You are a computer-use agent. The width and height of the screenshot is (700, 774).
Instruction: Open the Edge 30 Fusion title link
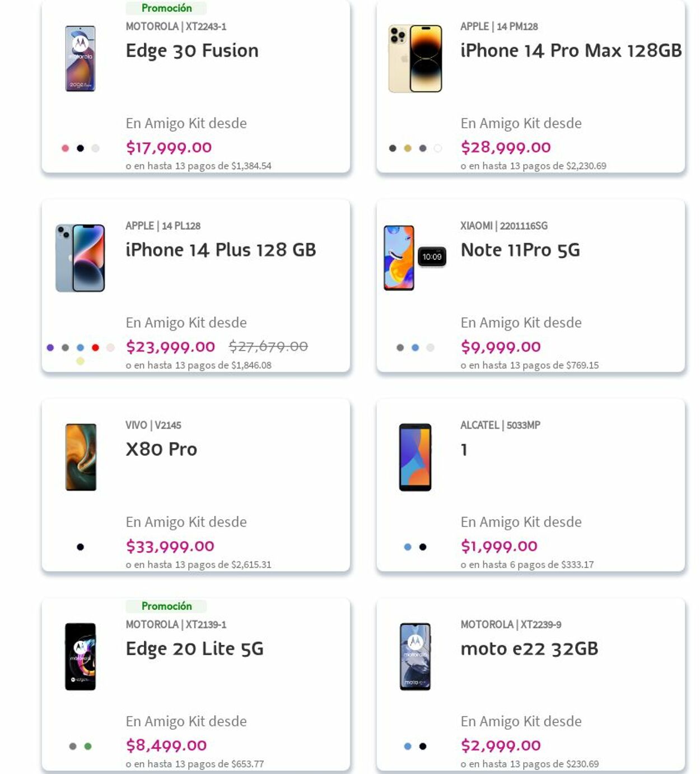[x=192, y=51]
